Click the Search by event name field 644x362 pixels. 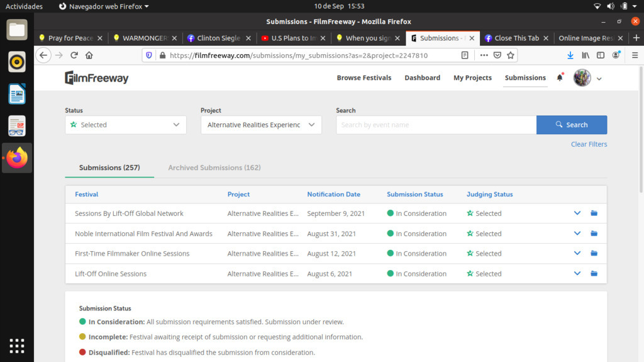tap(436, 125)
